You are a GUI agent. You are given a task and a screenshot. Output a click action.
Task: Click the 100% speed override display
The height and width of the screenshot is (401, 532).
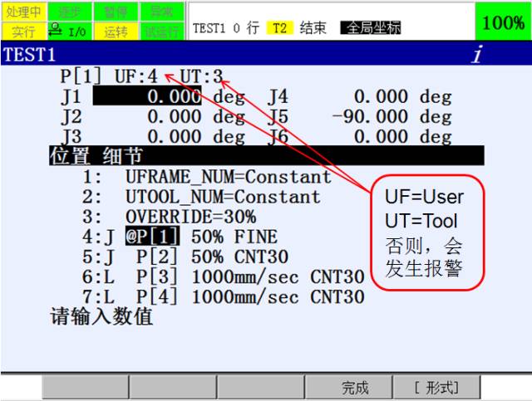(x=503, y=22)
